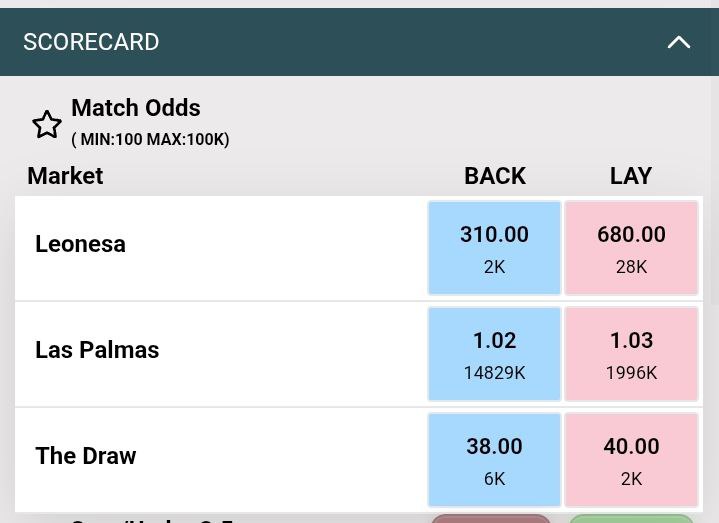Lay Leonesa at 680.00 odds
The width and height of the screenshot is (719, 523).
(x=631, y=248)
